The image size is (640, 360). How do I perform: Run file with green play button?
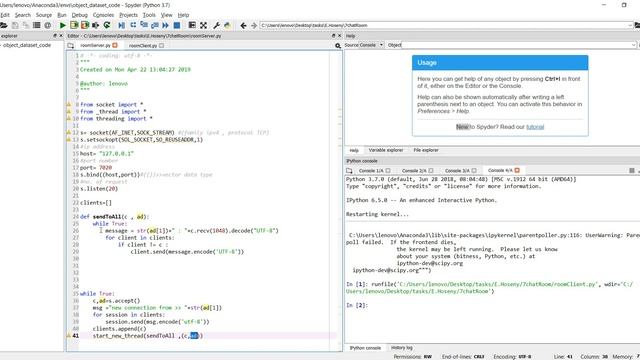tap(62, 25)
